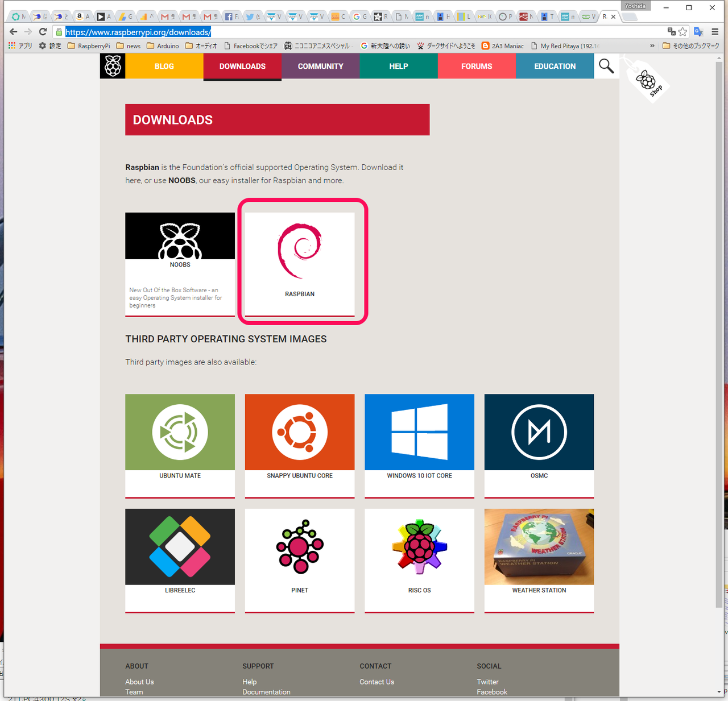Click the Raspberry Pi logo home icon
The height and width of the screenshot is (701, 728).
(113, 66)
